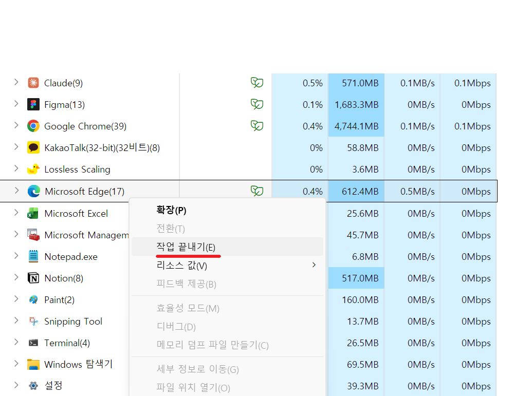
Task: Click the 3.6MB memory value for Lossless Scaling
Action: pyautogui.click(x=365, y=169)
